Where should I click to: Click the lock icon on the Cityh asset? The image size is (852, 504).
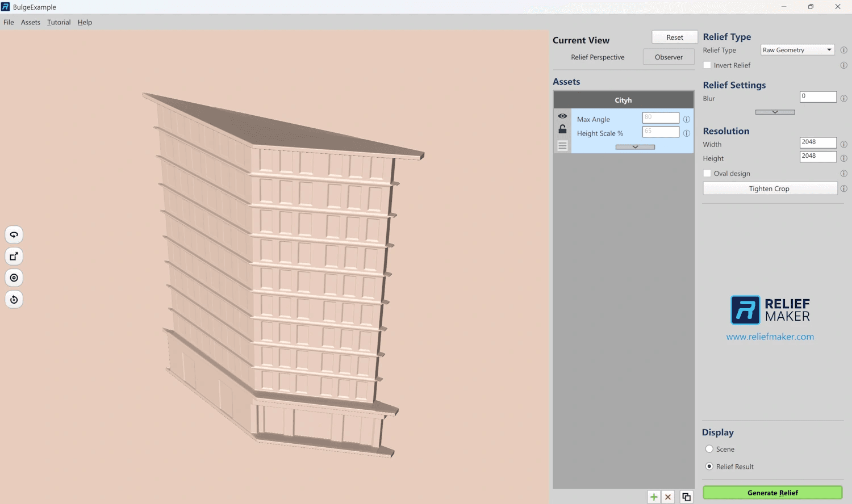pyautogui.click(x=562, y=129)
